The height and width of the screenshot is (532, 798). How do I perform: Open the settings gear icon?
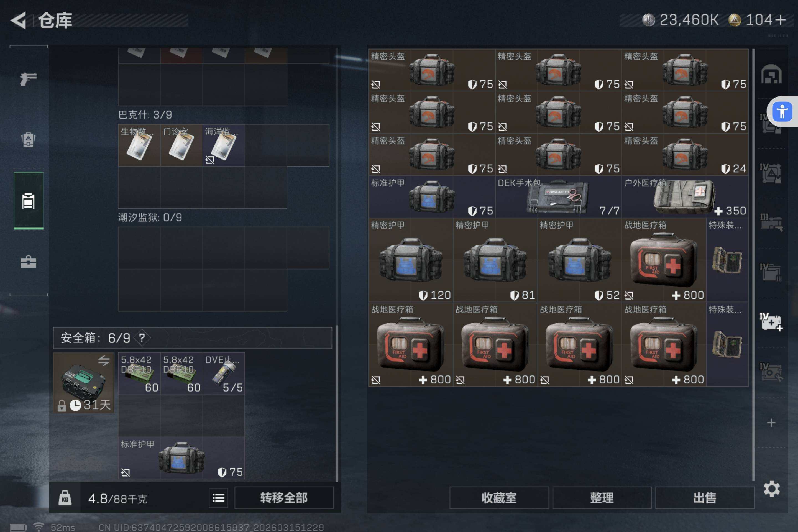point(771,489)
